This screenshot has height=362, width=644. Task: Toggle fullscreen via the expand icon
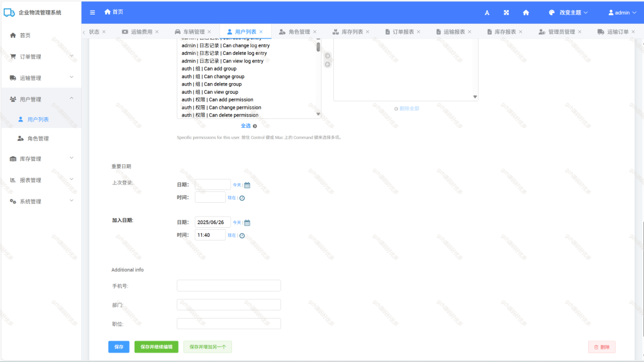[x=506, y=13]
